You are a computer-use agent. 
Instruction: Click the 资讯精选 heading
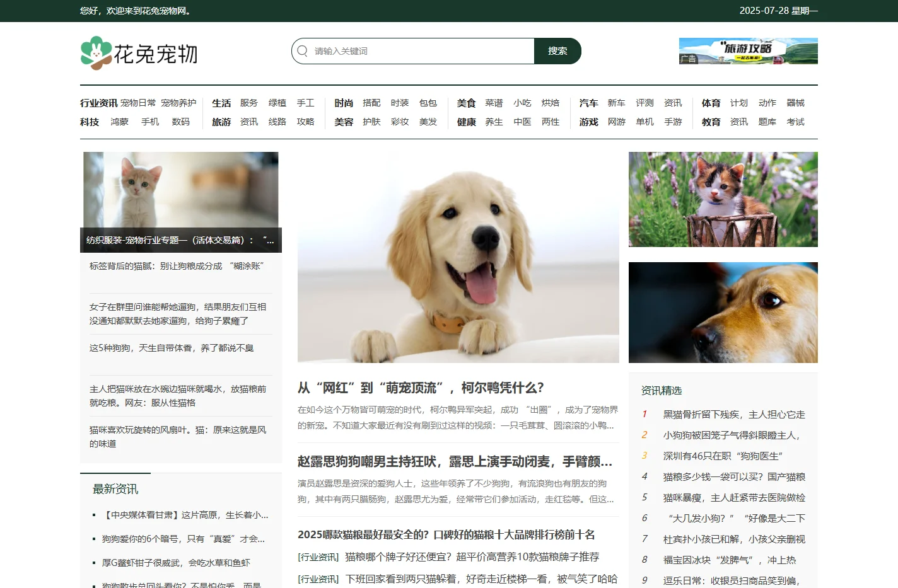[x=662, y=390]
